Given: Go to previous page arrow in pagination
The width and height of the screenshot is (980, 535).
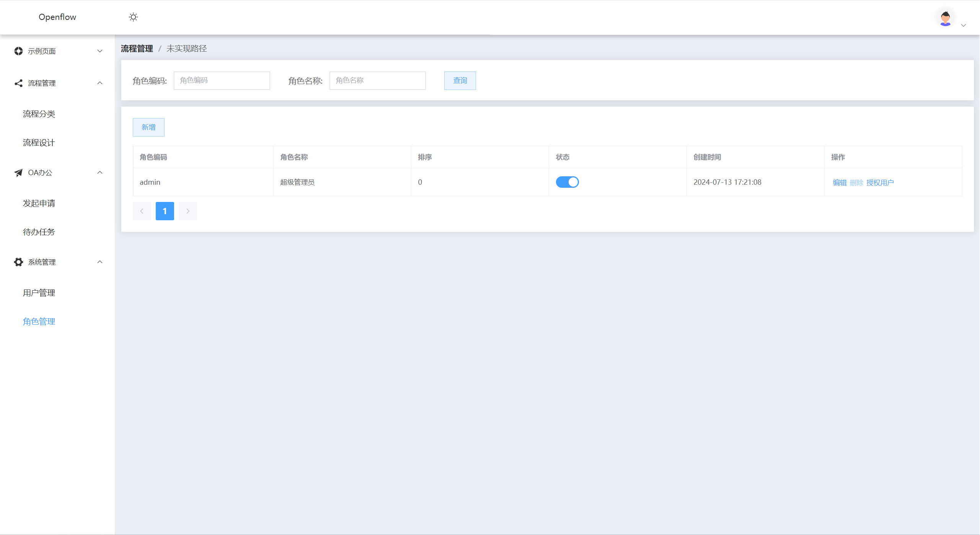Looking at the screenshot, I should (142, 211).
